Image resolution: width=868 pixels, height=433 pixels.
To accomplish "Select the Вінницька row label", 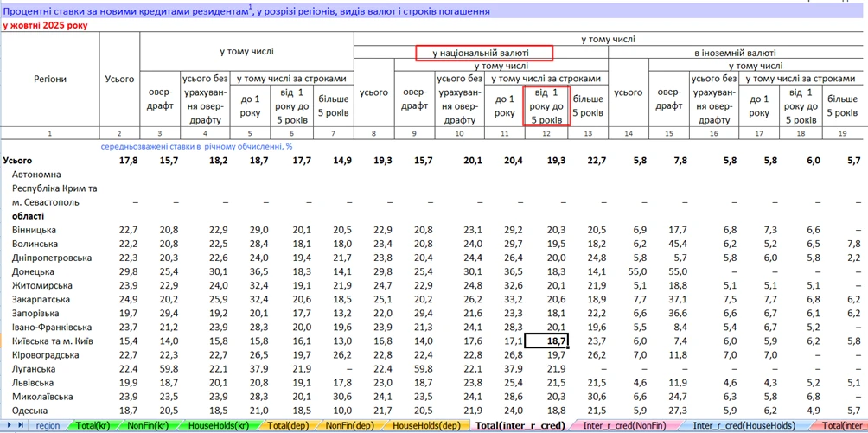I will tap(33, 230).
